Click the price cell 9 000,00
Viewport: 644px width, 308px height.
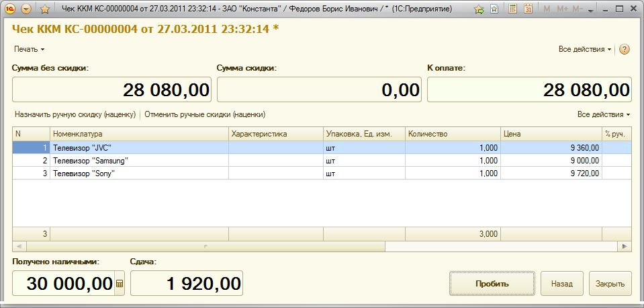tap(551, 160)
